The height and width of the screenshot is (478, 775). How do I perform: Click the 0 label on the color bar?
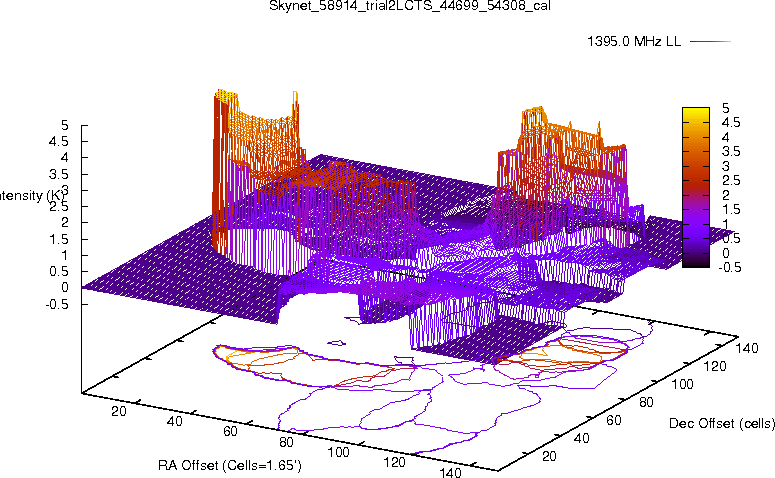[726, 253]
